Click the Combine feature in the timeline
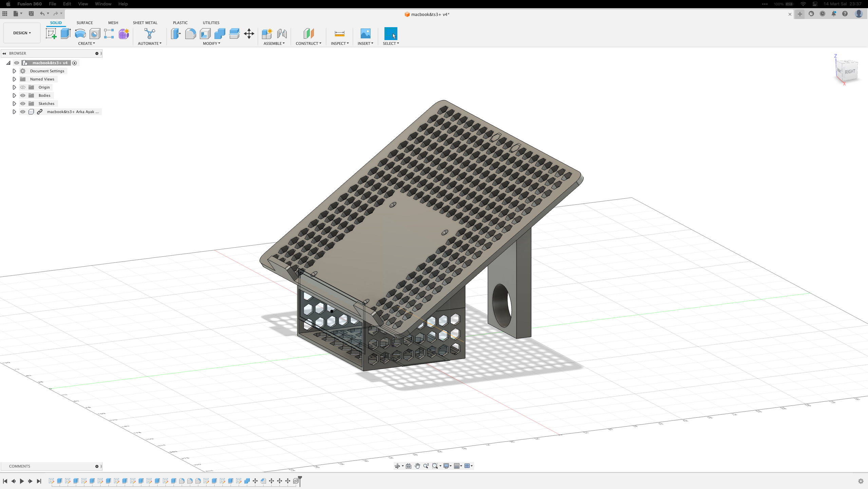 click(x=247, y=481)
